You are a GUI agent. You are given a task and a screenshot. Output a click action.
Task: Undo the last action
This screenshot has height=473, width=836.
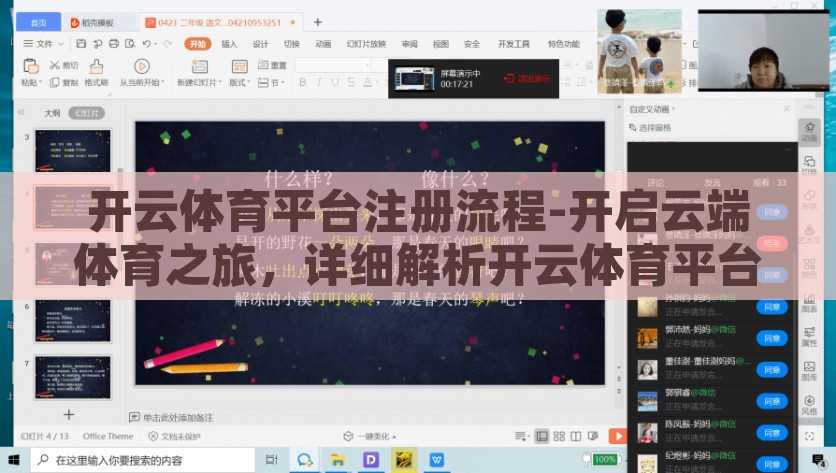[x=147, y=44]
